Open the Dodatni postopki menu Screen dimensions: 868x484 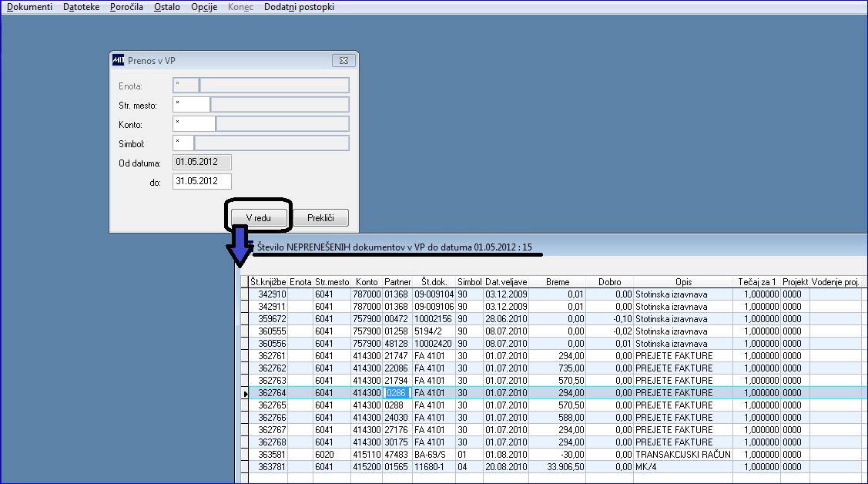pyautogui.click(x=299, y=7)
